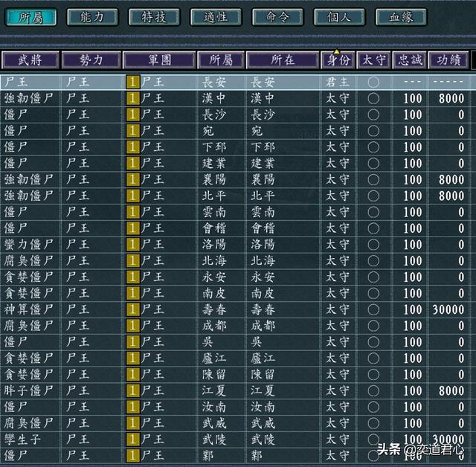Click the 血緣 button at the top

[x=401, y=16]
